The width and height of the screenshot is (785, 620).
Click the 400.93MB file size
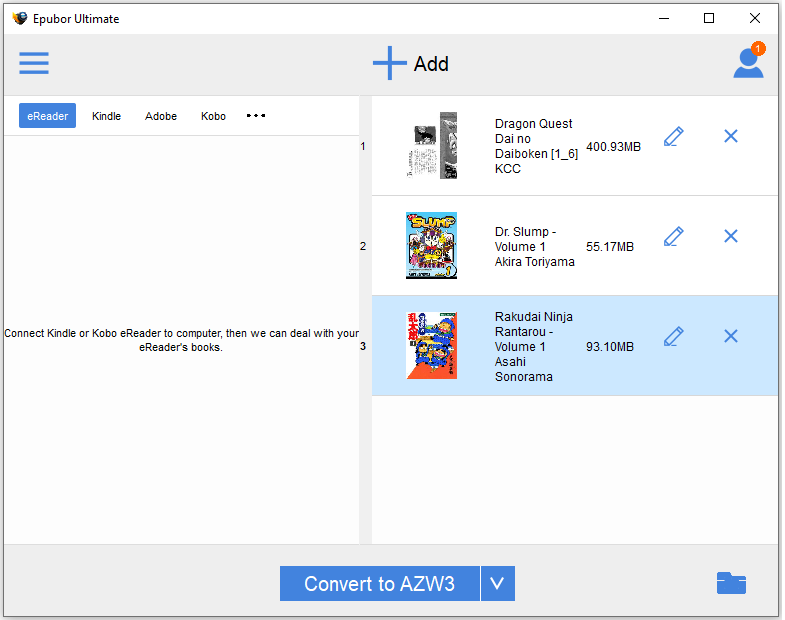click(613, 147)
